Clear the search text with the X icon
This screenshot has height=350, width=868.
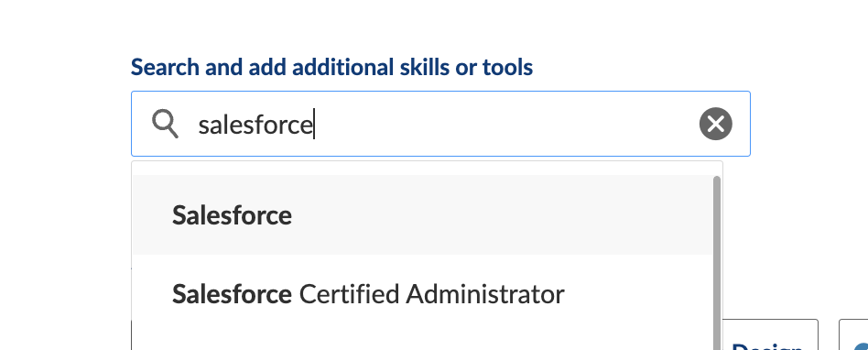point(715,124)
